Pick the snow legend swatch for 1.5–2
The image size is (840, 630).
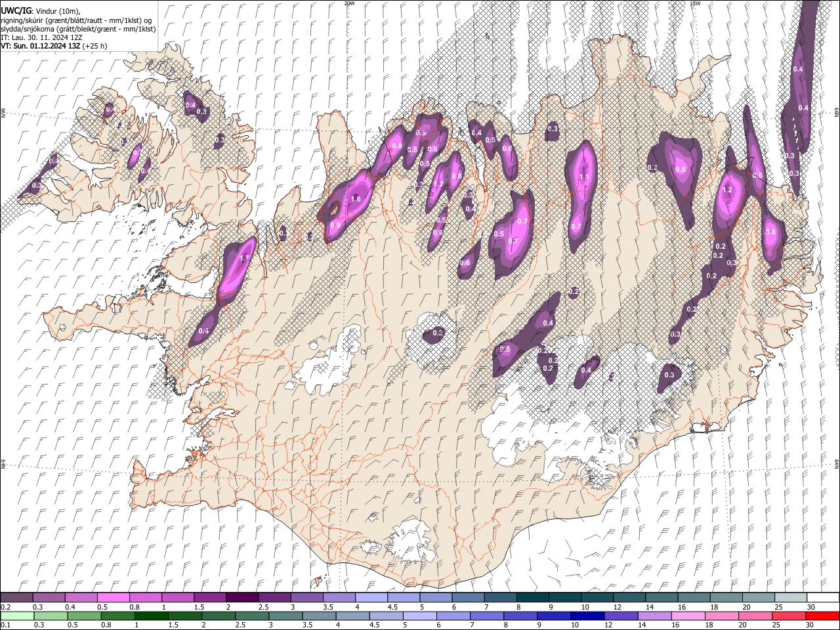coord(211,598)
